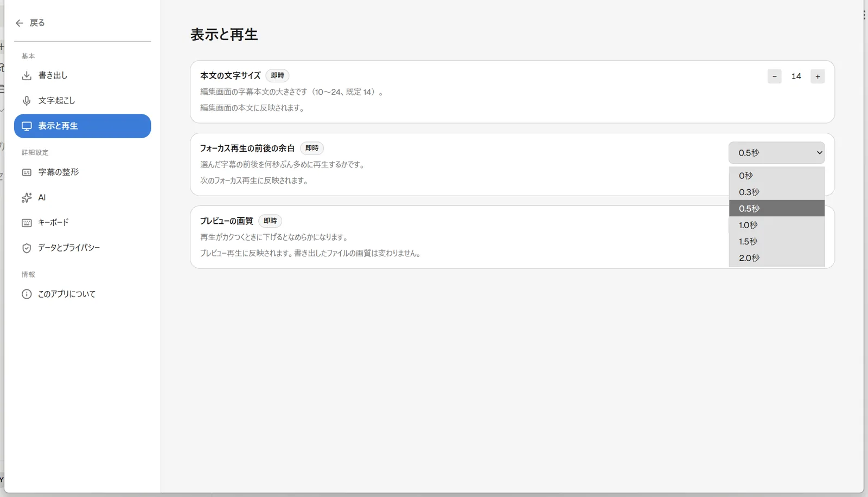Click the 即時 badge next to 本文の文字サイズ
Viewport: 868px width, 497px height.
[277, 75]
